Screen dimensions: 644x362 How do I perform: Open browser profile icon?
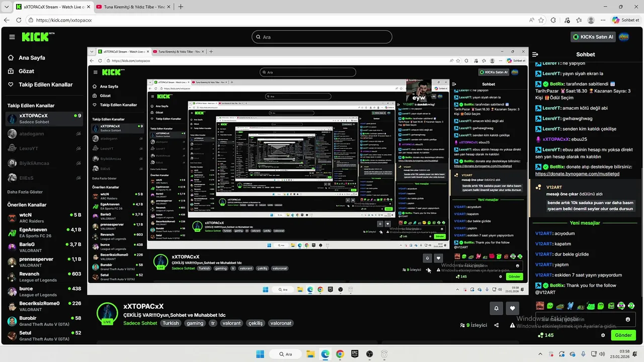(591, 20)
